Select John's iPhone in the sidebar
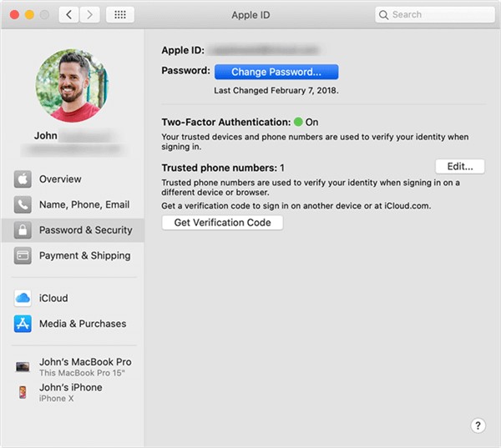Image resolution: width=501 pixels, height=448 pixels. [71, 388]
